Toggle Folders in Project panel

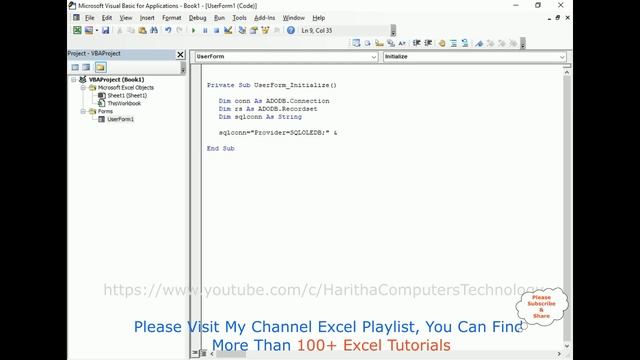100,67
